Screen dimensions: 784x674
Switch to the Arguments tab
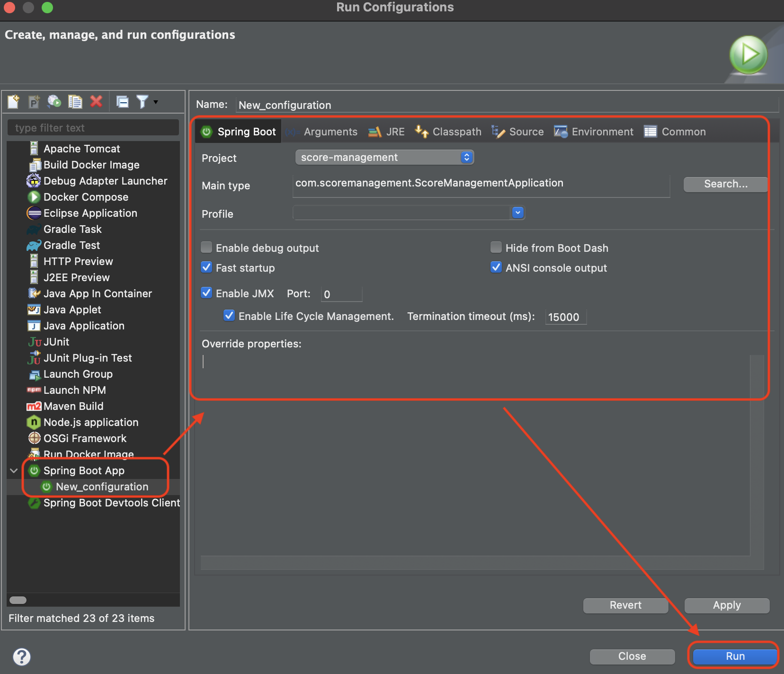coord(322,132)
